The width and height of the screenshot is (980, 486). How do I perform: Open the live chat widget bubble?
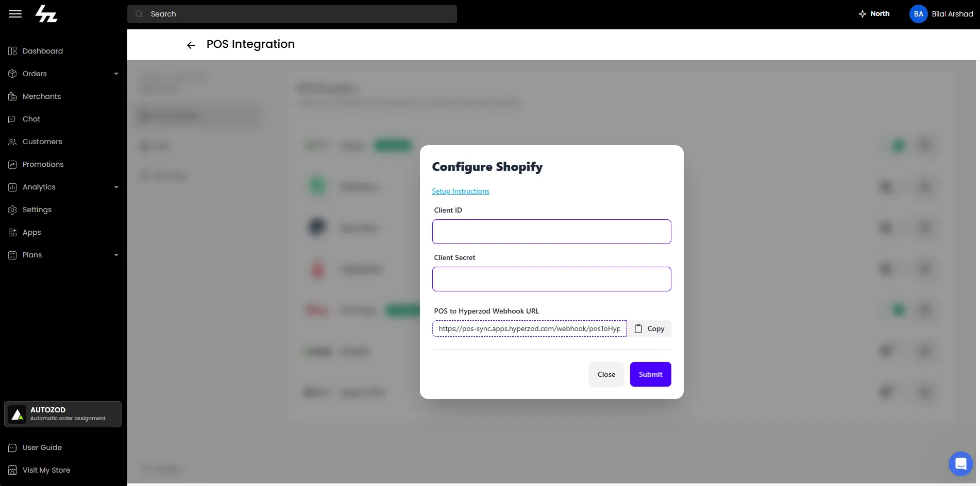960,464
